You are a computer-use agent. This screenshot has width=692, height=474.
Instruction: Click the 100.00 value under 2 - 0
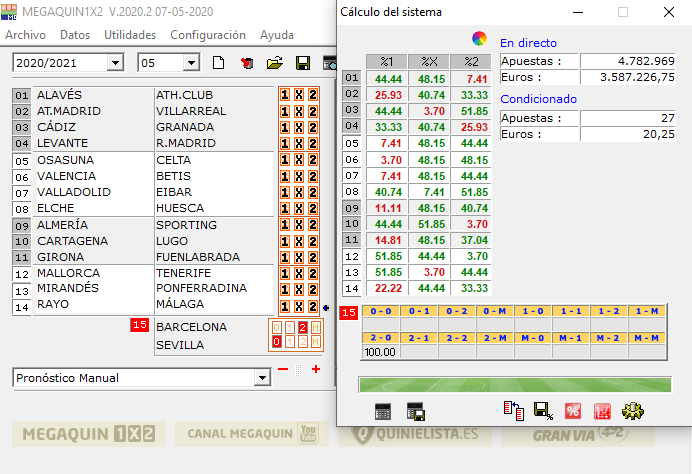[x=380, y=352]
